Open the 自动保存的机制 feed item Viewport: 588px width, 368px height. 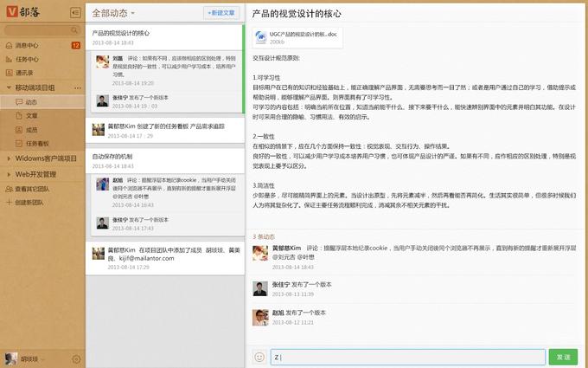pos(112,157)
